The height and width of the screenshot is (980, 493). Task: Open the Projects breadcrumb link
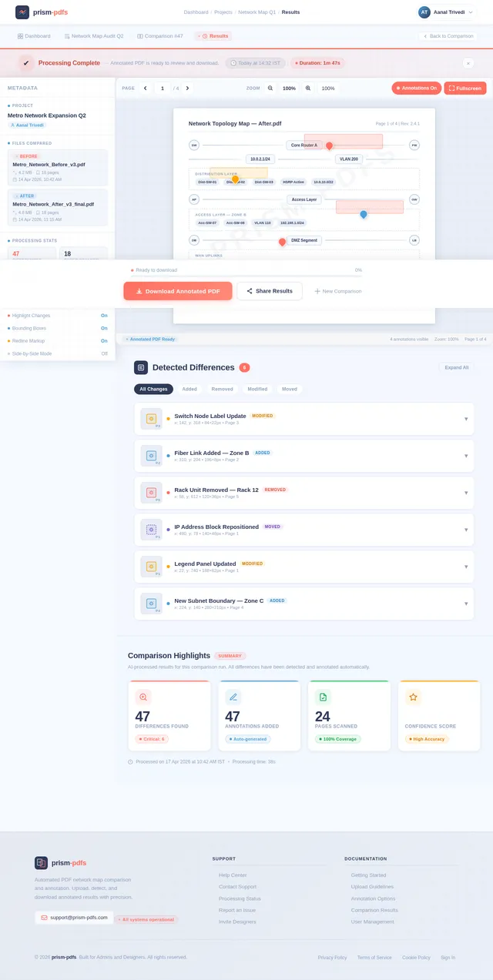tap(223, 12)
